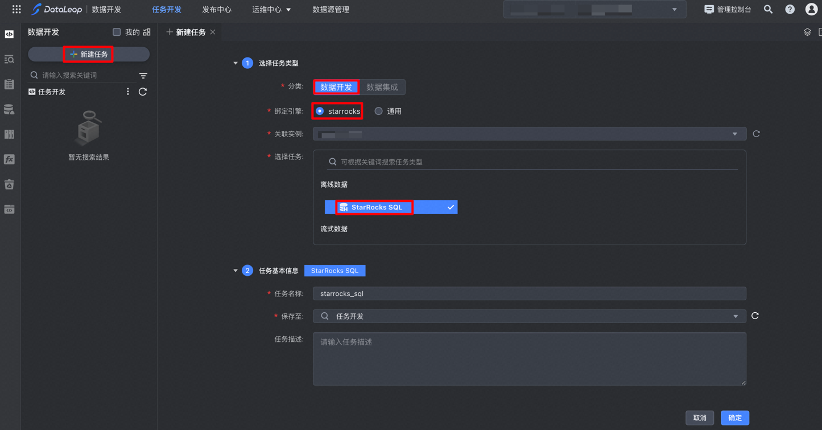Open the columns library sidebar icon

(x=9, y=134)
